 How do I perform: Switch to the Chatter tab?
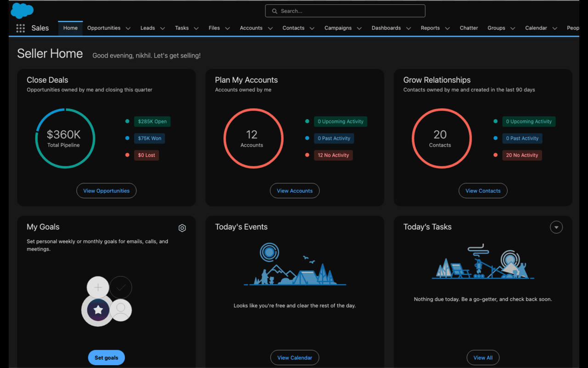point(469,28)
